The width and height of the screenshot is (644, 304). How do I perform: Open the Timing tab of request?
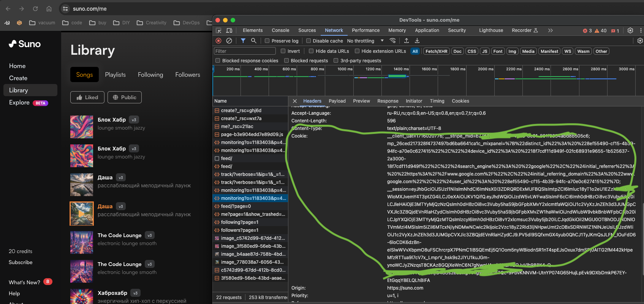click(437, 101)
